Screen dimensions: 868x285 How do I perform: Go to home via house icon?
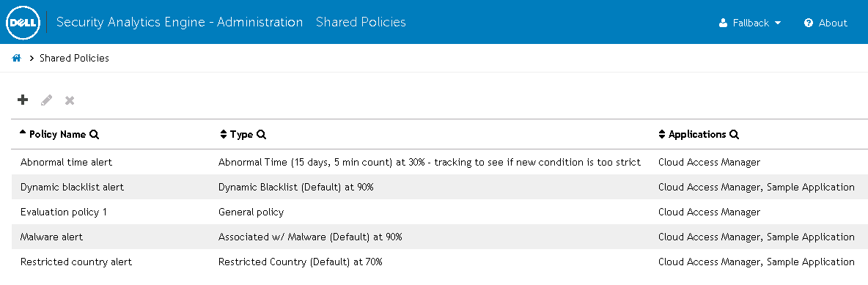(17, 58)
